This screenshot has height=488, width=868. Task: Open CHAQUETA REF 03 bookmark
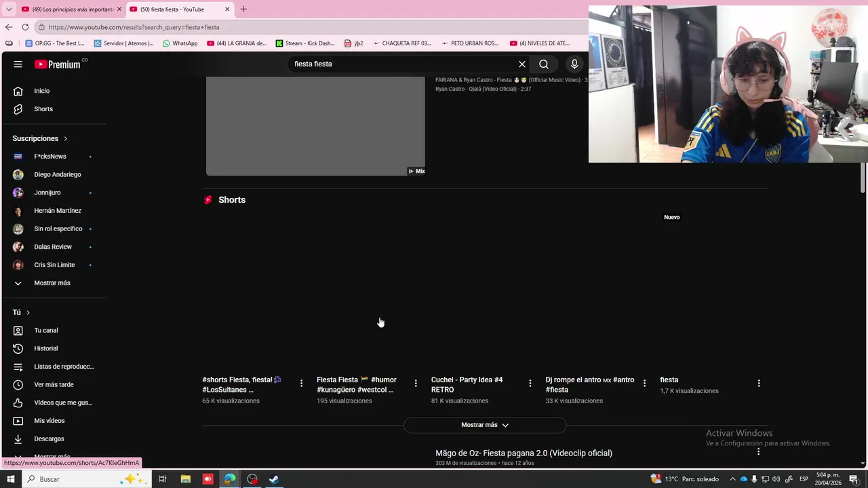401,43
